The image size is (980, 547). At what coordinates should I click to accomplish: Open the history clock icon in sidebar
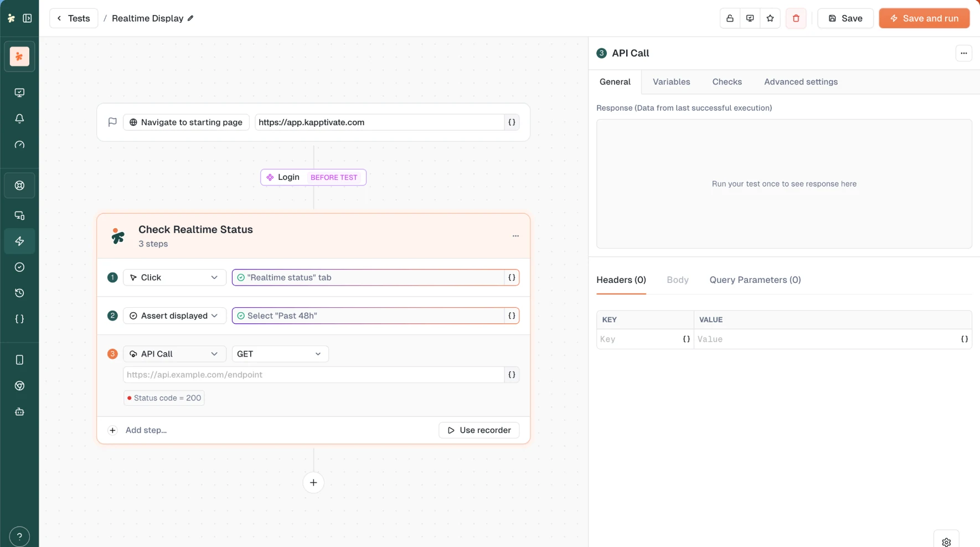[x=19, y=293]
